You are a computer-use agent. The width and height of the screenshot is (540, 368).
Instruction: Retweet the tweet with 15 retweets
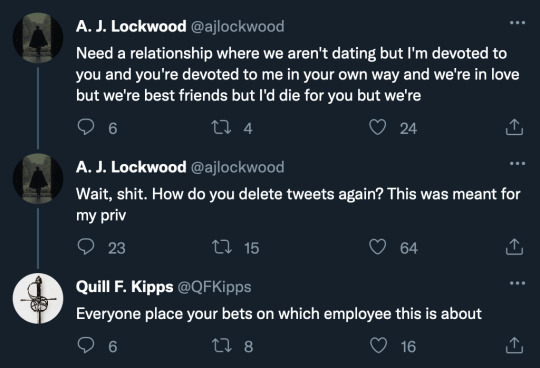[221, 247]
